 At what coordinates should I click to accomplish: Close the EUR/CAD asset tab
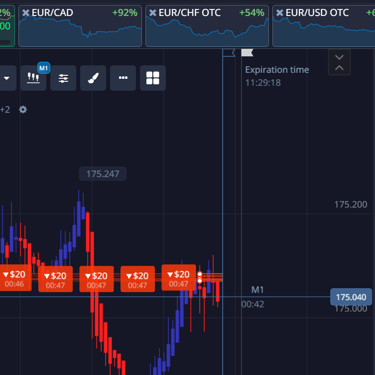[x=26, y=13]
